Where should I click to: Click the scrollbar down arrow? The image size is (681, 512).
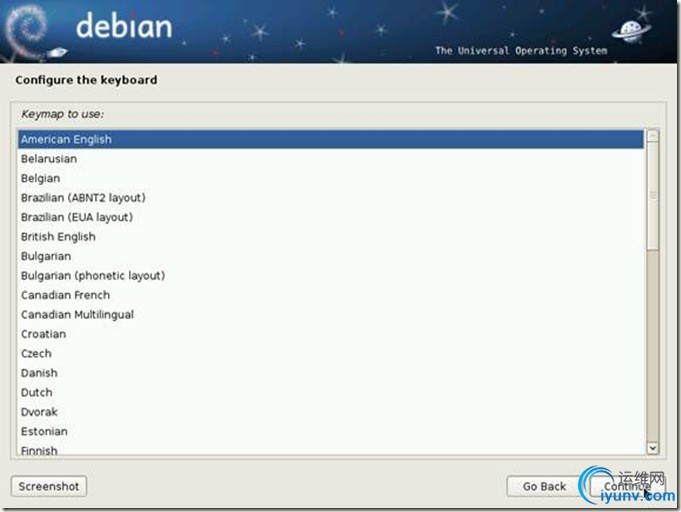(652, 448)
